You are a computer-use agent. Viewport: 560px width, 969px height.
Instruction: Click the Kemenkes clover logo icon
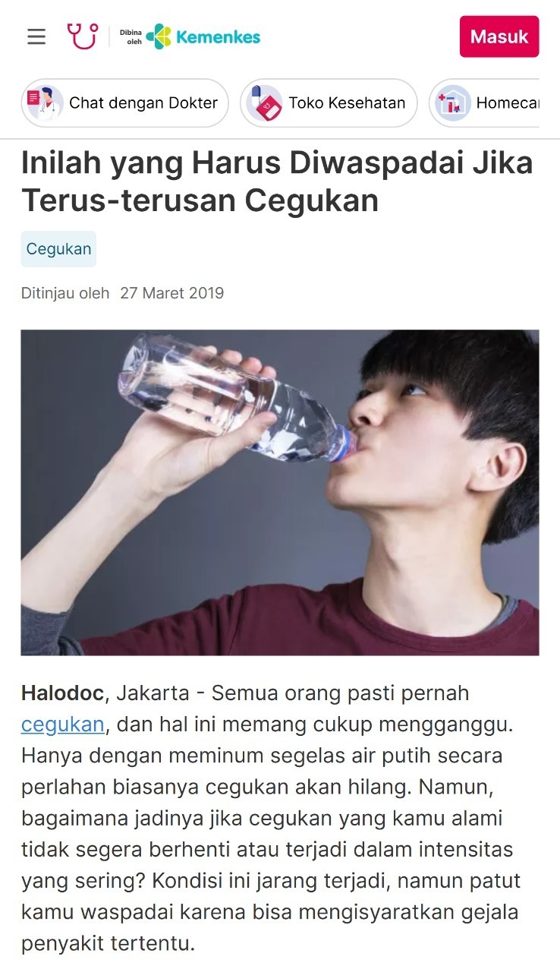(x=159, y=36)
